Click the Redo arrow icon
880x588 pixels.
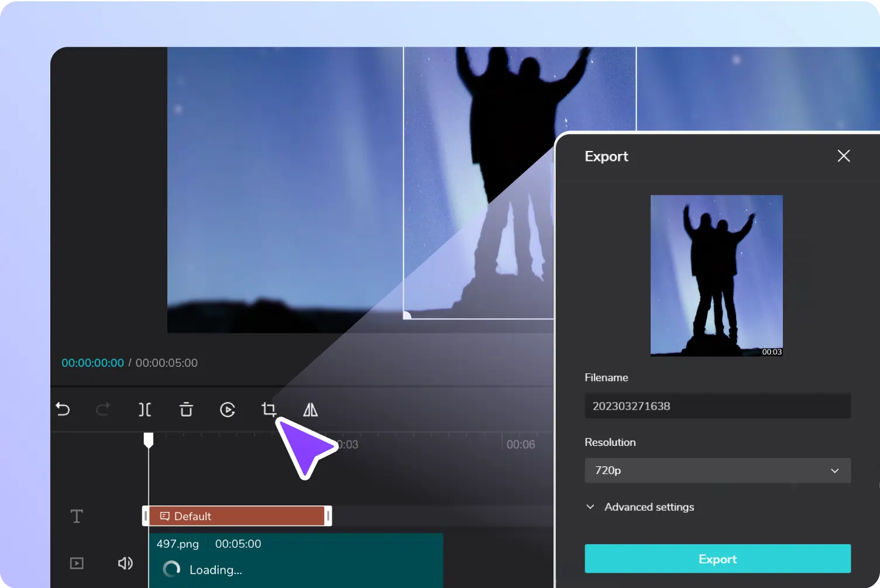pyautogui.click(x=103, y=410)
